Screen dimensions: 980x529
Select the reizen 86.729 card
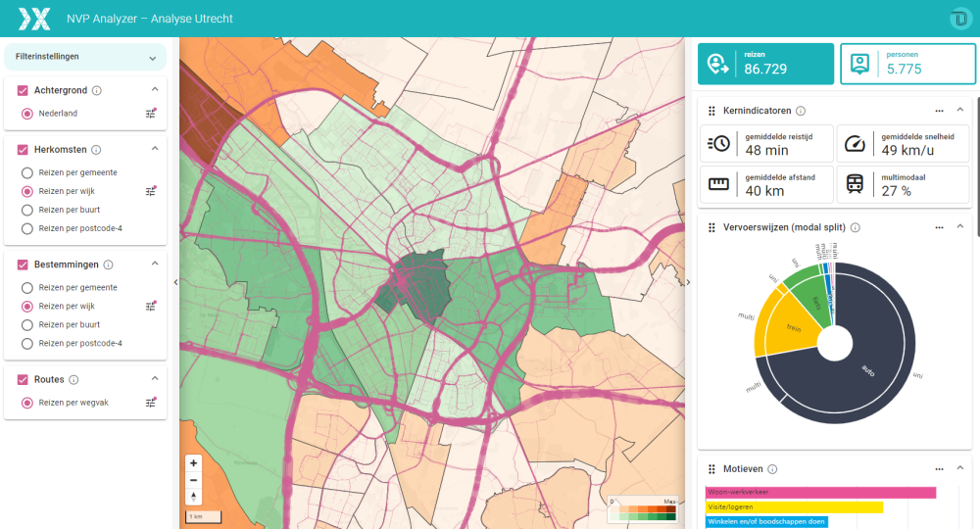[765, 64]
